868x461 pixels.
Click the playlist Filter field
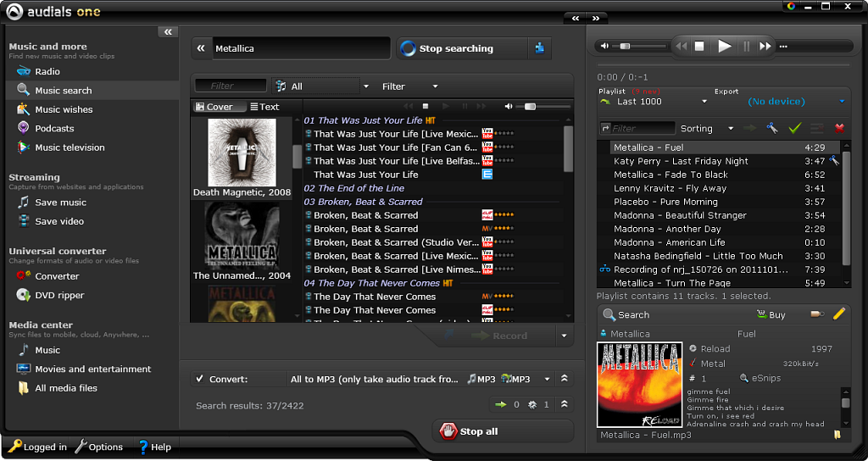pos(637,129)
